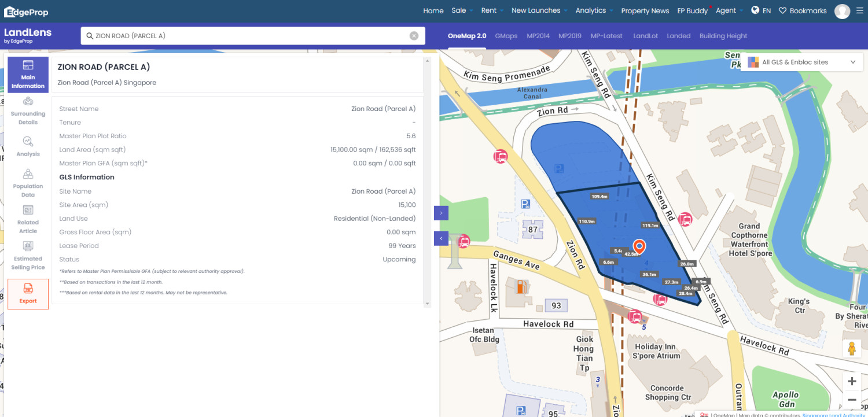Click the right-arrow panel expand button
Screen dimensions: 868x417
tap(441, 213)
